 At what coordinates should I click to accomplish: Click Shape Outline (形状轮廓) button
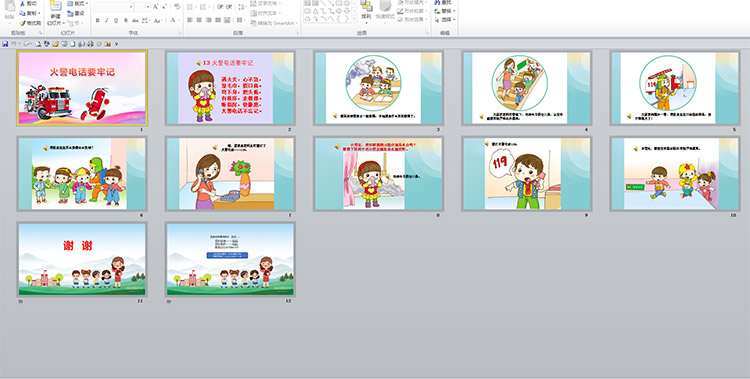[x=412, y=11]
